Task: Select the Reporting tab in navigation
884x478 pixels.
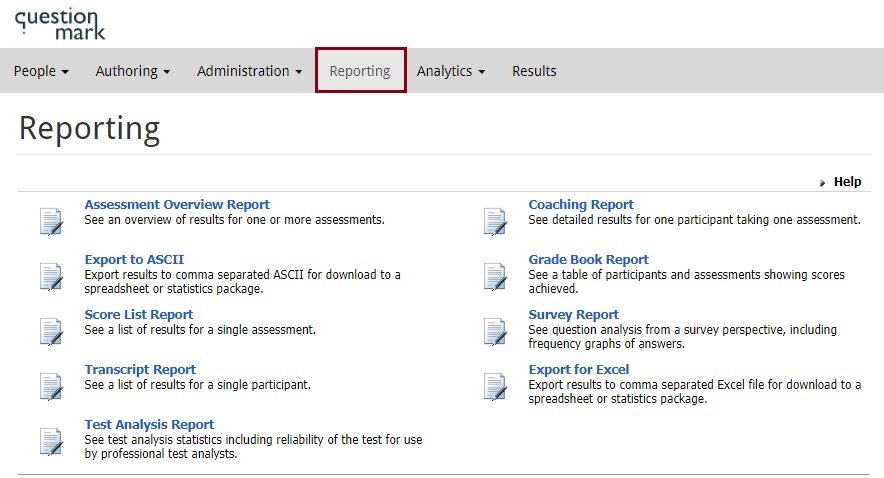Action: pos(360,71)
